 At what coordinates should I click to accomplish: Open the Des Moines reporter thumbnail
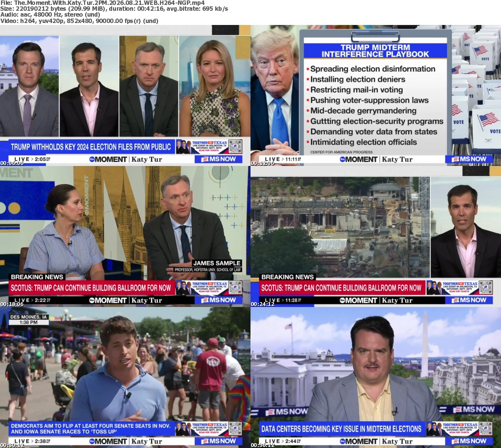[x=125, y=377]
